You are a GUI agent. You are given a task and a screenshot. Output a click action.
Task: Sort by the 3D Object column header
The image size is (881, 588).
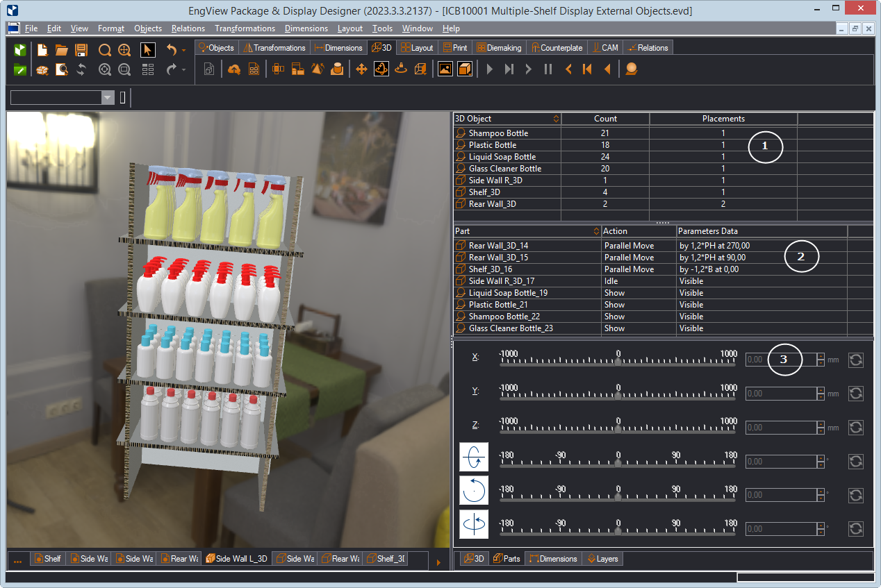(507, 119)
